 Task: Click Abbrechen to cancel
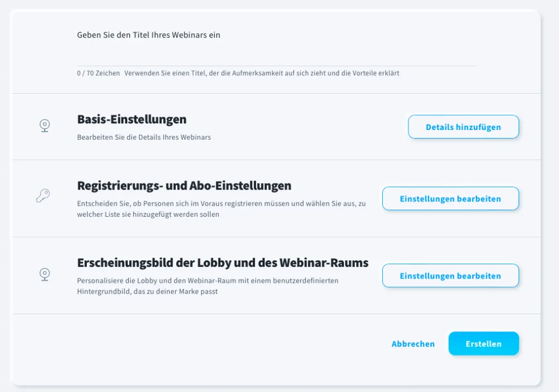[x=413, y=344]
